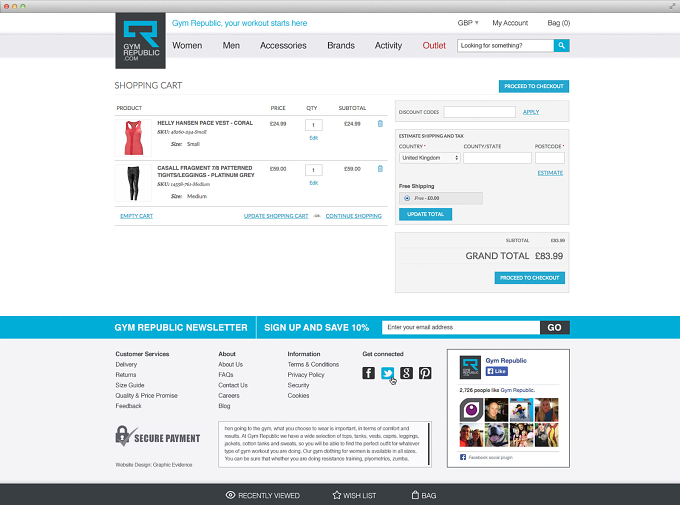Screen dimensions: 680x505
Task: Delete the Helly Hansen Pace Vest item
Action: 380,124
